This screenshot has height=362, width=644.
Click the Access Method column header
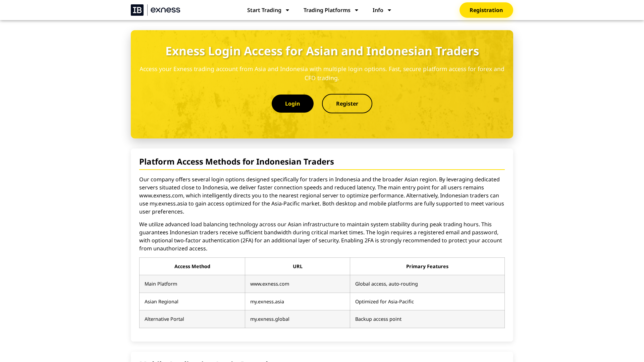pyautogui.click(x=192, y=266)
